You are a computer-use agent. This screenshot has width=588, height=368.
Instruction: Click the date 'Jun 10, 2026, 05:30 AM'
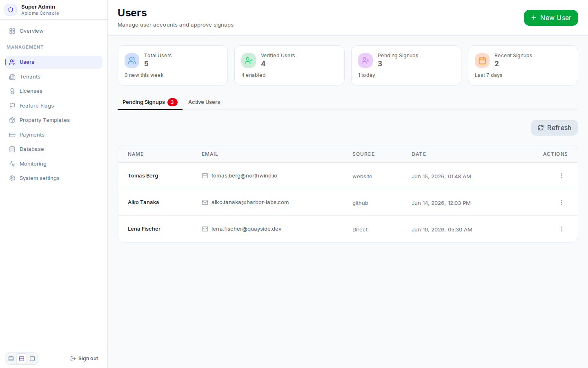(x=442, y=230)
